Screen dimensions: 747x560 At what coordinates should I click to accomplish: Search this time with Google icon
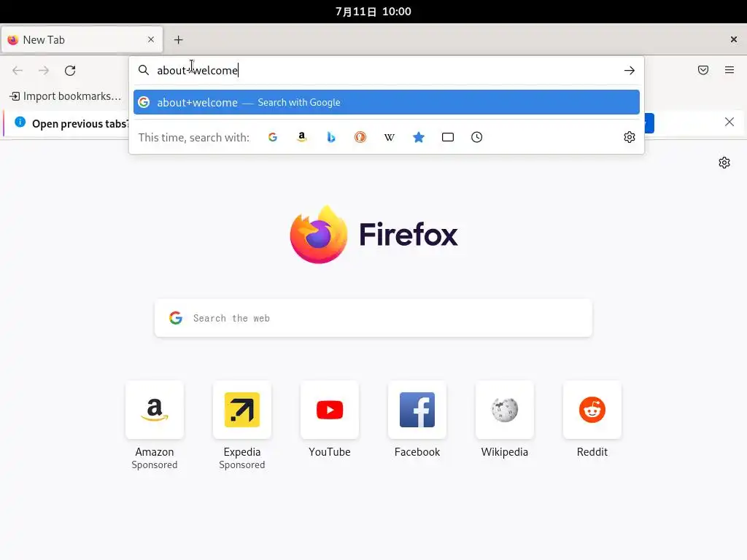click(x=273, y=137)
